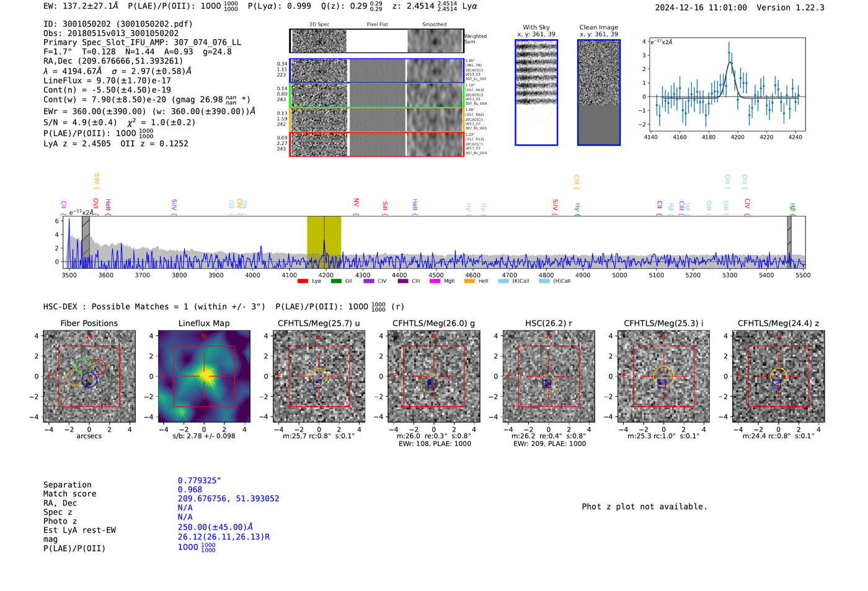
Task: Click the 2D Spec column header
Action: 319,24
